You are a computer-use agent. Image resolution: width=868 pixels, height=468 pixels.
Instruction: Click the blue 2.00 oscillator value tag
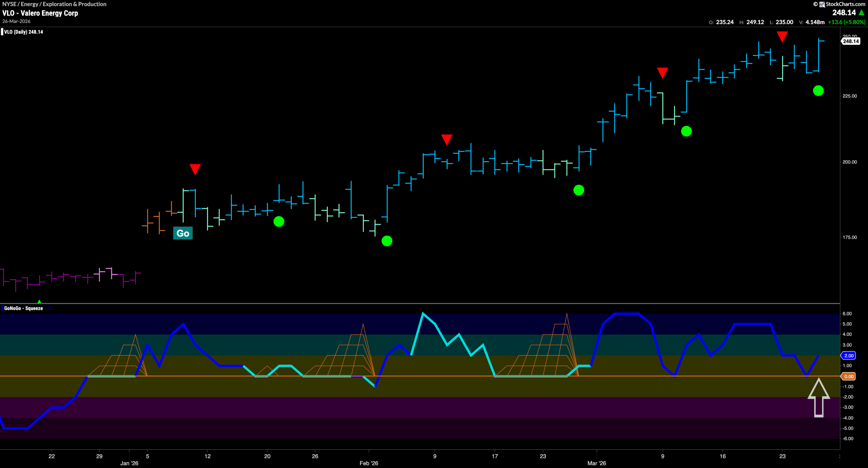848,355
